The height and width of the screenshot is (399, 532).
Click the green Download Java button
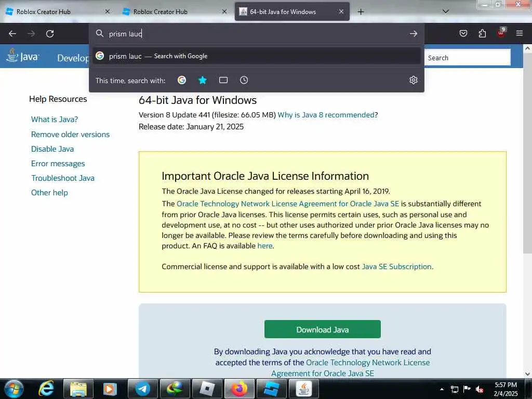pos(322,329)
